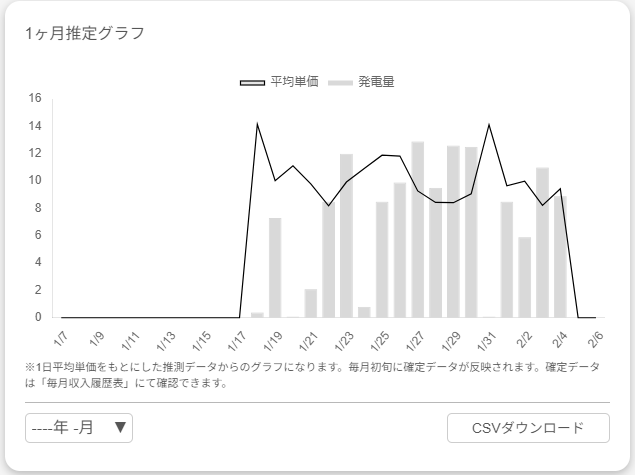Toggle the 平均単価 legend line swatch
The width and height of the screenshot is (635, 475).
[252, 82]
